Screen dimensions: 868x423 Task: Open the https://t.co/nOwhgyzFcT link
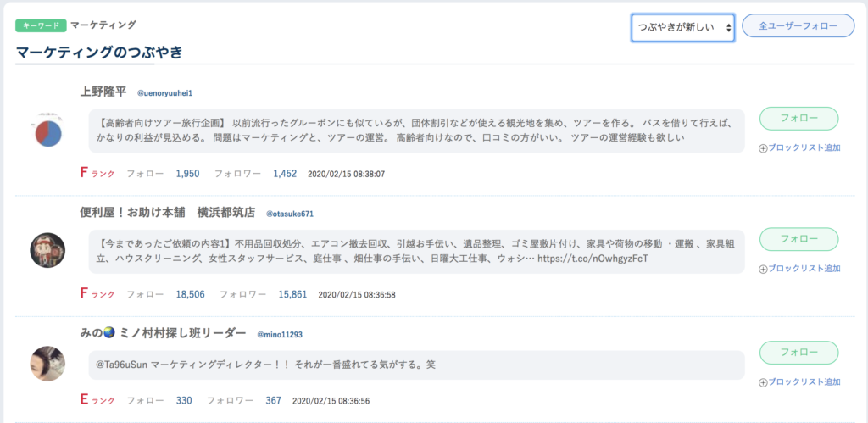593,259
